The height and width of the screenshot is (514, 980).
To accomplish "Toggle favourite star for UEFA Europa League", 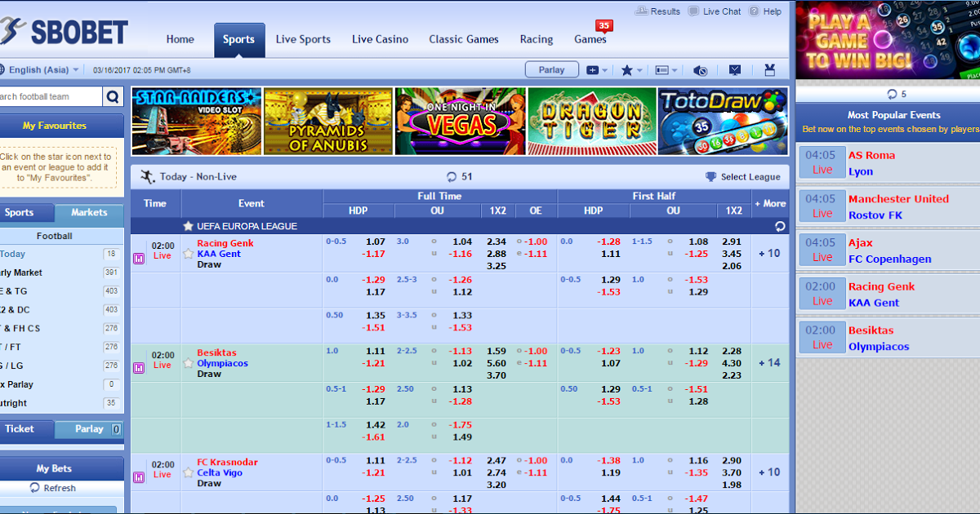I will (x=189, y=226).
